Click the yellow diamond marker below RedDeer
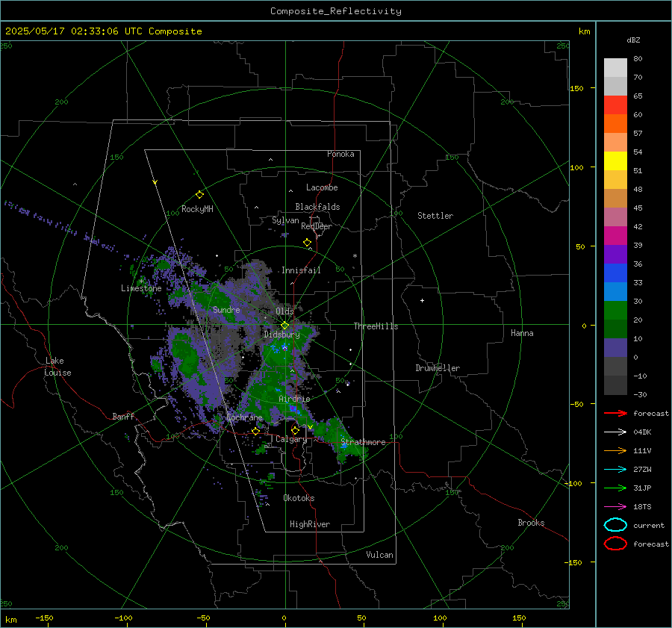This screenshot has width=672, height=628. pyautogui.click(x=307, y=243)
